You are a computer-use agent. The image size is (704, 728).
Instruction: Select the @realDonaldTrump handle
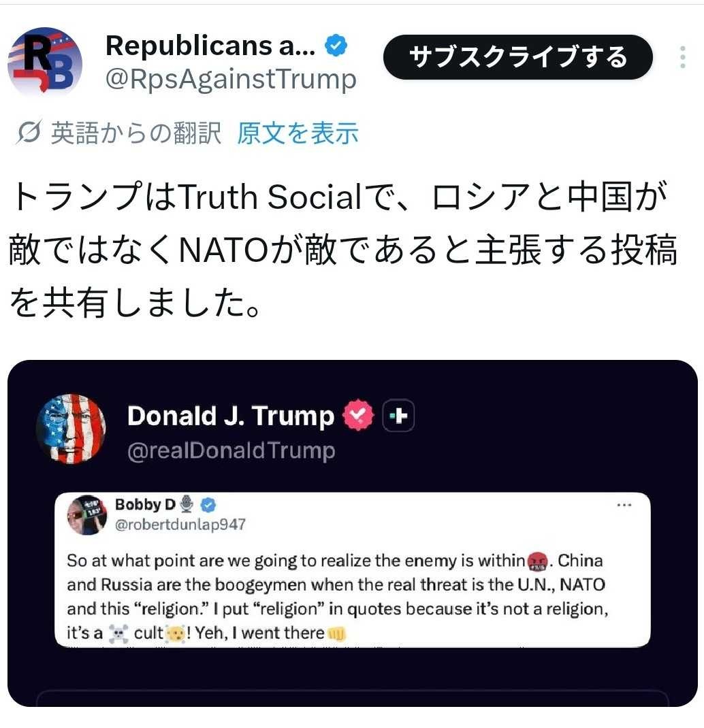(231, 450)
